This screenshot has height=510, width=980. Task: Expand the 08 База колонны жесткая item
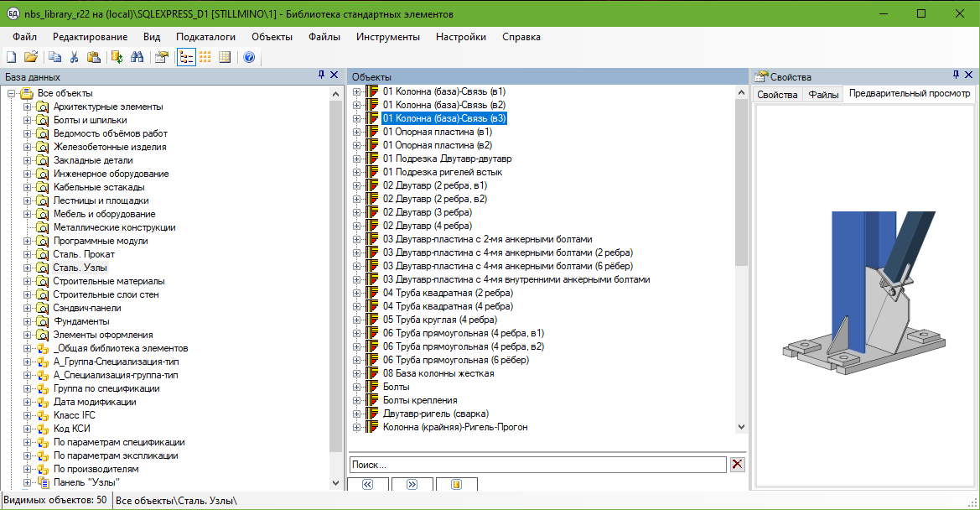[x=356, y=373]
